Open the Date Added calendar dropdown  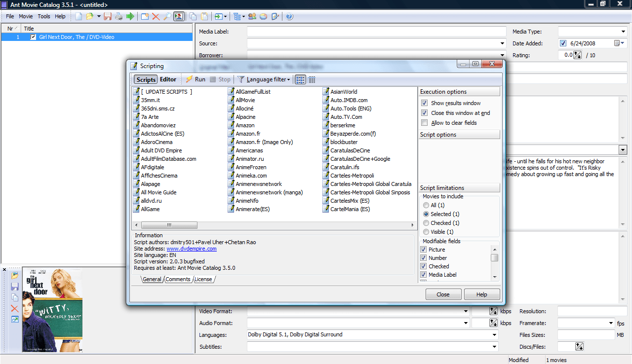point(619,43)
